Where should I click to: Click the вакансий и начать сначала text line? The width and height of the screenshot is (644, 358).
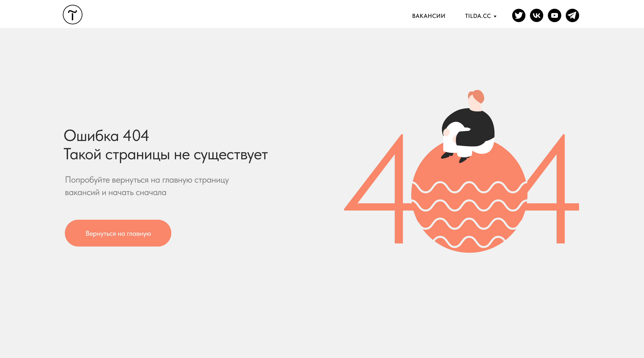pos(116,193)
